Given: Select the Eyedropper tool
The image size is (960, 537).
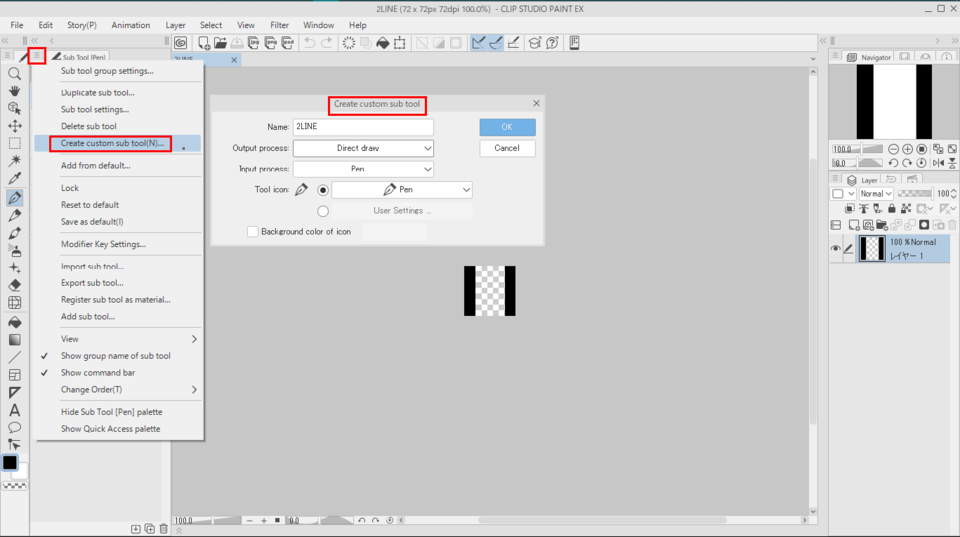Looking at the screenshot, I should pyautogui.click(x=15, y=178).
